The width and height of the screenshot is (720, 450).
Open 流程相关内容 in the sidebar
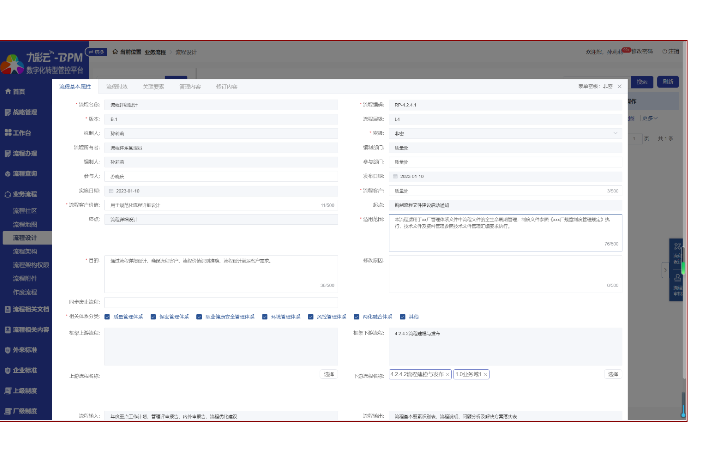click(x=27, y=330)
